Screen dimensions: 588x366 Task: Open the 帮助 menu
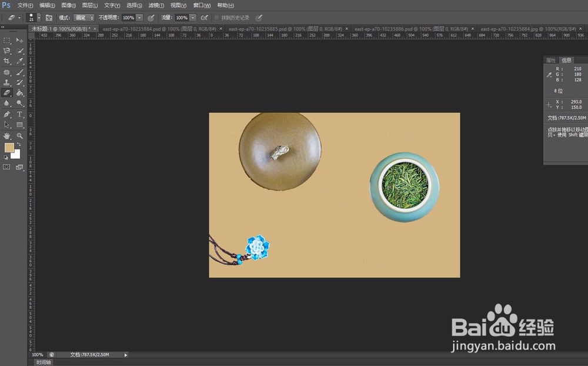coord(225,5)
